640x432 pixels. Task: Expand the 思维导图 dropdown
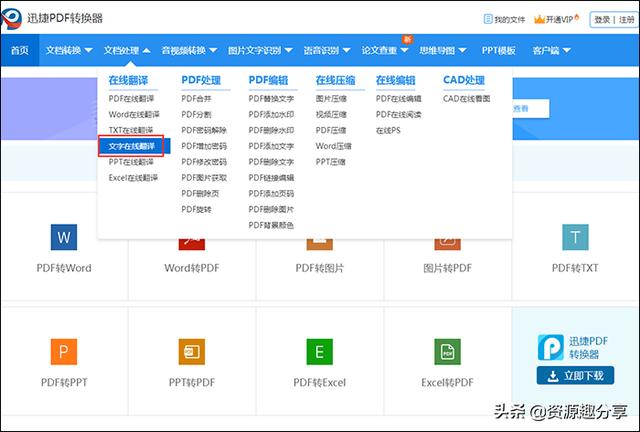pos(443,50)
